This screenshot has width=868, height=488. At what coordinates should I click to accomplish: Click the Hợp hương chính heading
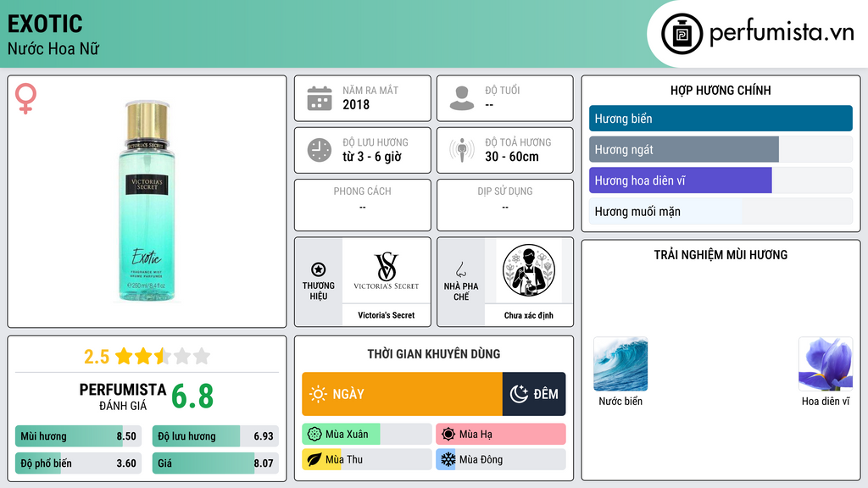pos(721,90)
